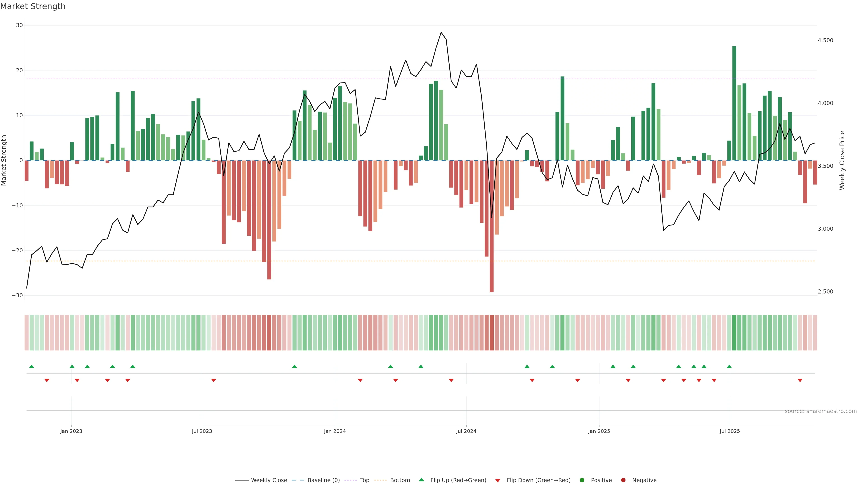Click the green Positive dot in legend

point(582,480)
